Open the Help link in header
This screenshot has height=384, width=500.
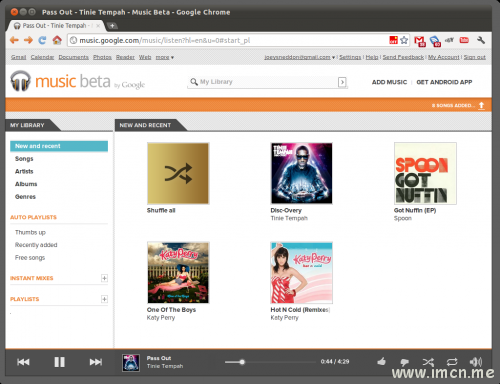372,57
